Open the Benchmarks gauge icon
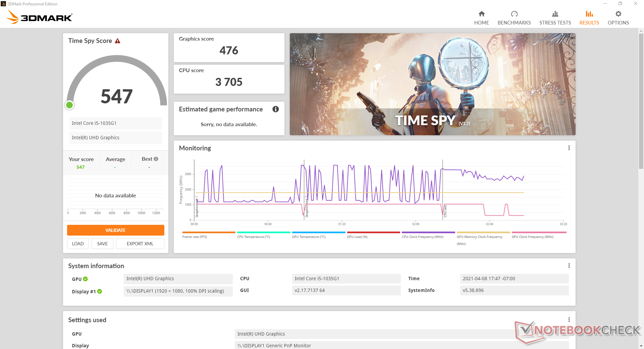The width and height of the screenshot is (644, 349). pyautogui.click(x=514, y=14)
